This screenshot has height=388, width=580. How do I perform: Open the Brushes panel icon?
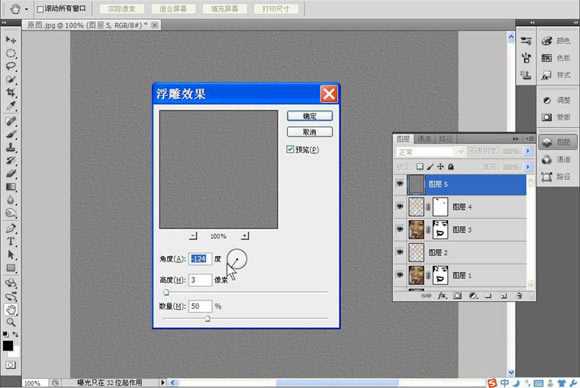pyautogui.click(x=526, y=58)
